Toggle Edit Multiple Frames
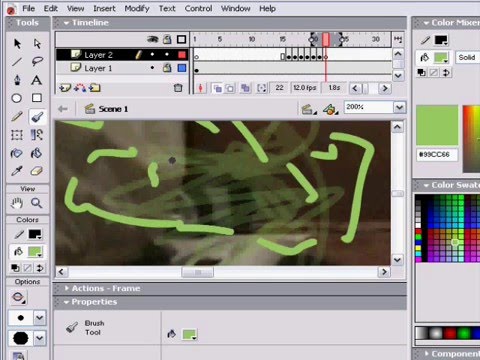This screenshot has width=480, height=360. click(x=245, y=88)
